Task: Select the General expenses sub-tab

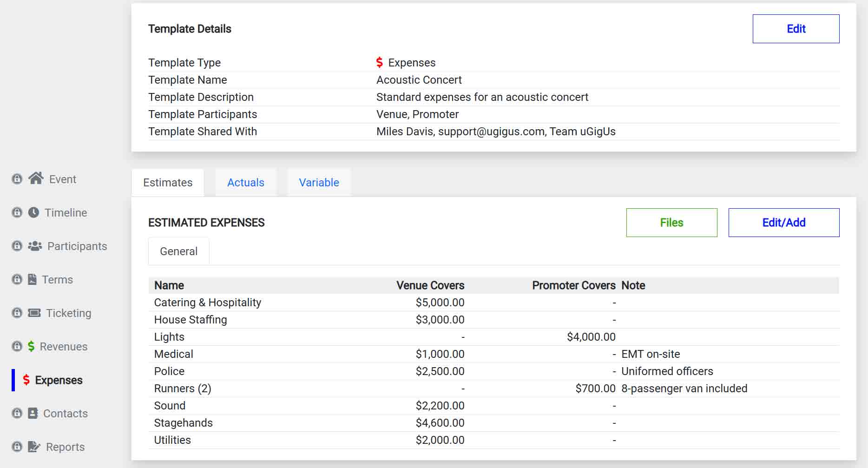Action: point(178,251)
